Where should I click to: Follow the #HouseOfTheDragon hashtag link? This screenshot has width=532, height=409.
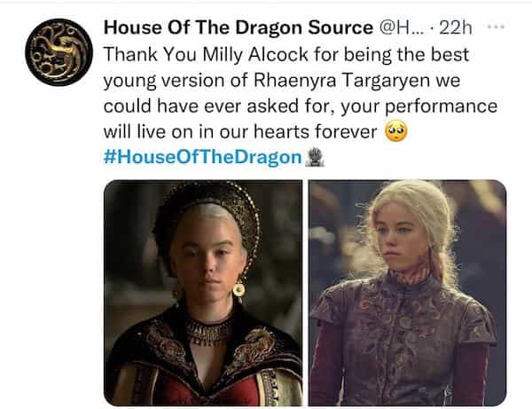[202, 158]
